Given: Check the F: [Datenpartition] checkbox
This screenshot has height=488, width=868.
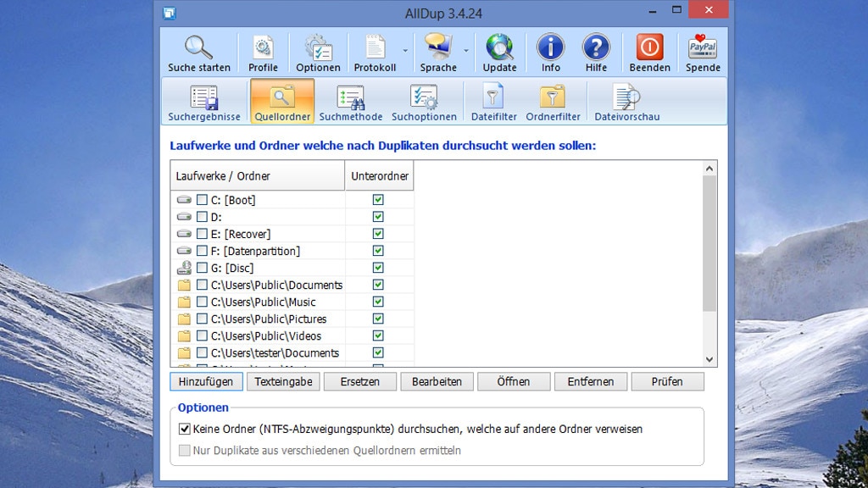Looking at the screenshot, I should (202, 251).
